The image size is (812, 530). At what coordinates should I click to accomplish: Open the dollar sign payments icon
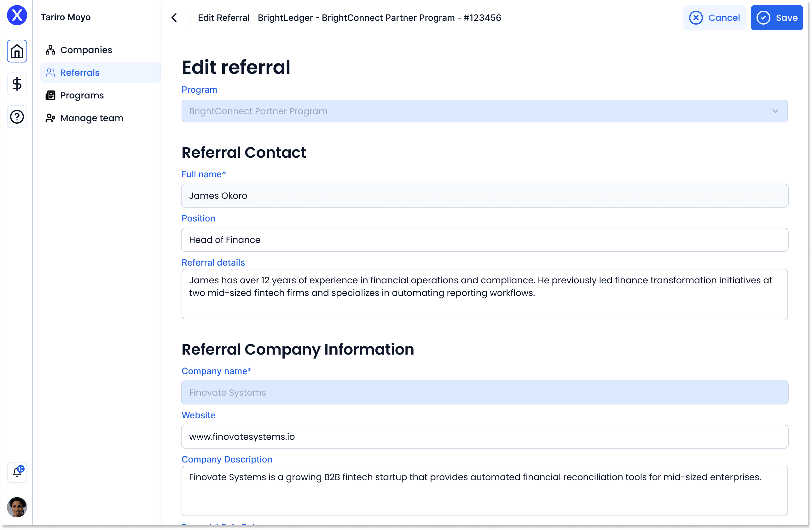click(17, 84)
